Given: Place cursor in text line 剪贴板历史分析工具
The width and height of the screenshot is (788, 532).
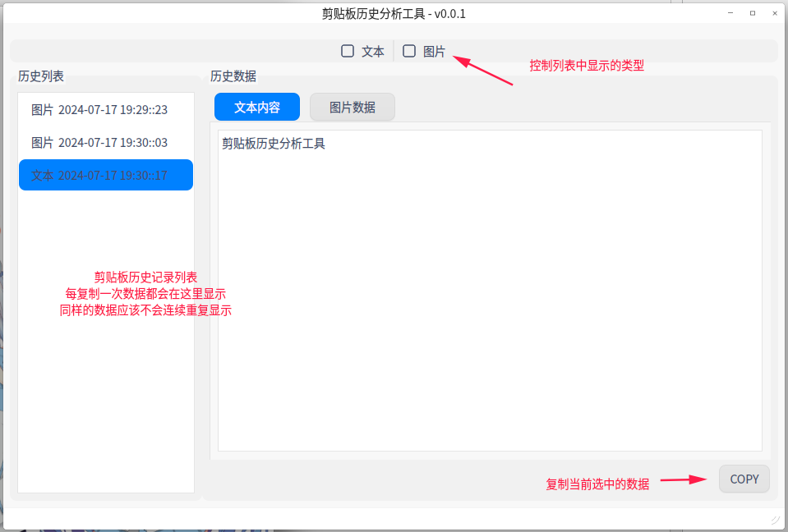Looking at the screenshot, I should tap(274, 144).
